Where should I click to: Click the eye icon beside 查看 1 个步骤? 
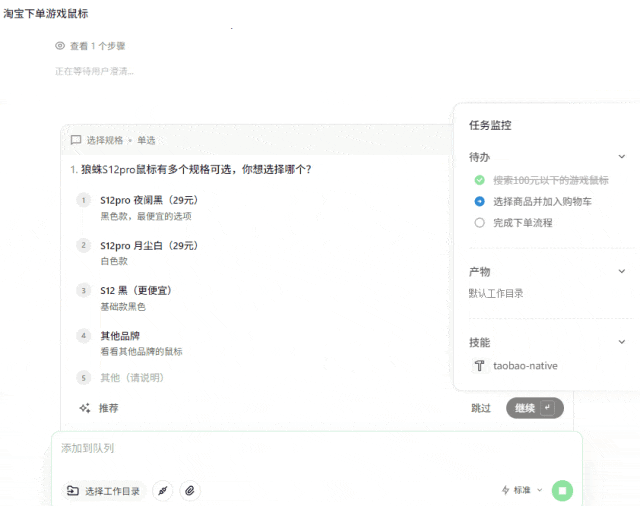60,46
